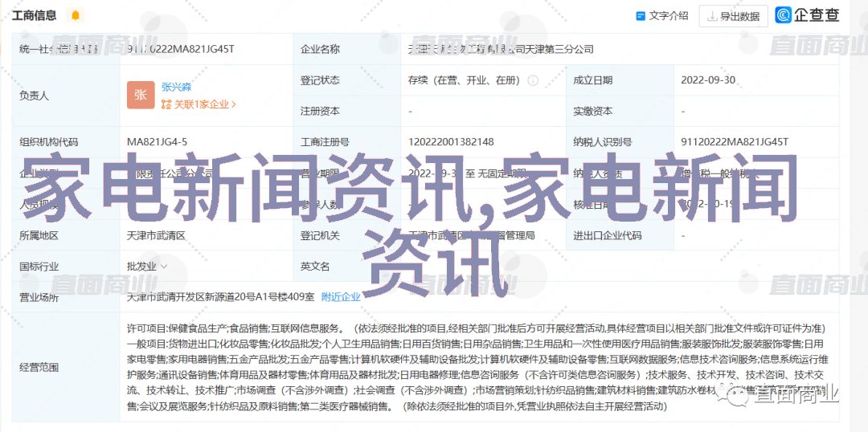
Task: Click 登记状态 label
Action: pyautogui.click(x=320, y=79)
